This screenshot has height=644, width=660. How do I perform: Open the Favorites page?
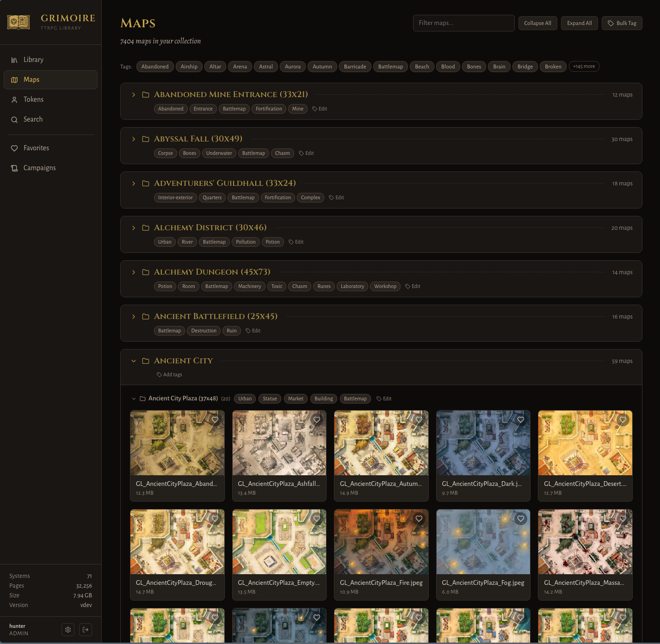[x=50, y=148]
